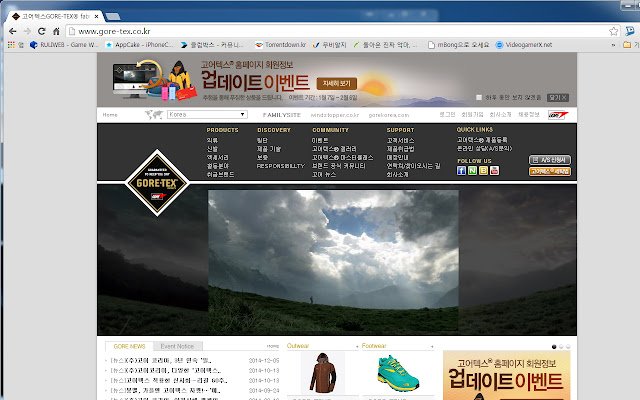Close the GORE-TEX browser tab
640x400 pixels.
click(x=96, y=16)
